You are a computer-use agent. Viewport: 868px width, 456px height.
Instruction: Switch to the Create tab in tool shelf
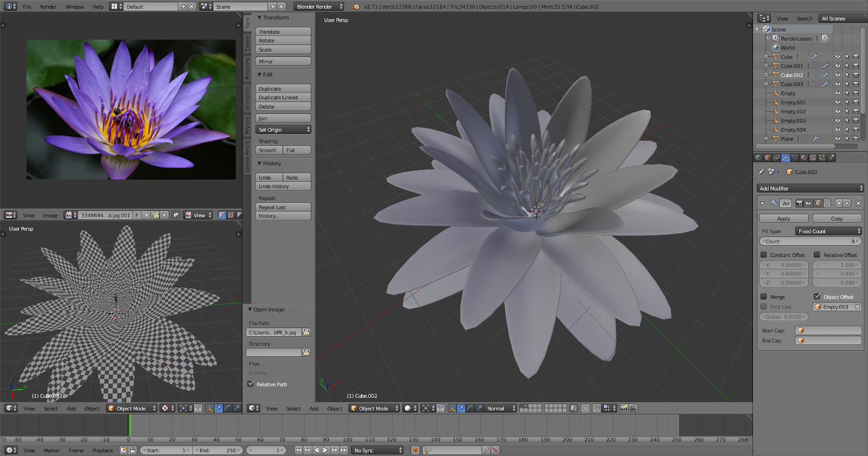(x=247, y=44)
